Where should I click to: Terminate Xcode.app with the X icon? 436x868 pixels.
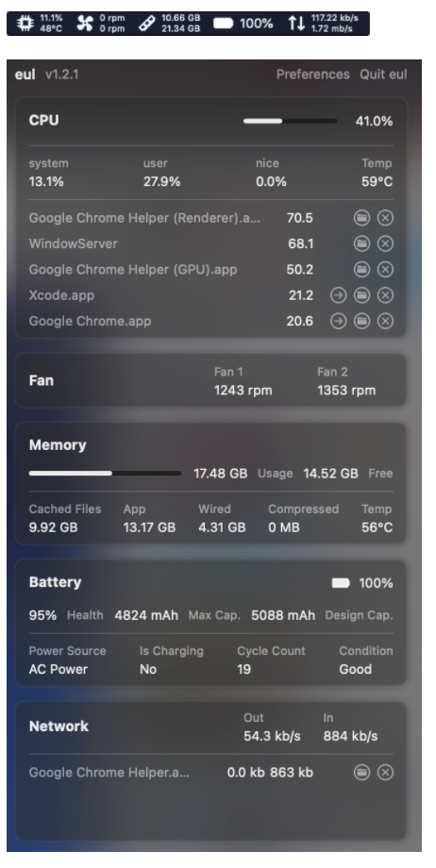coord(385,295)
